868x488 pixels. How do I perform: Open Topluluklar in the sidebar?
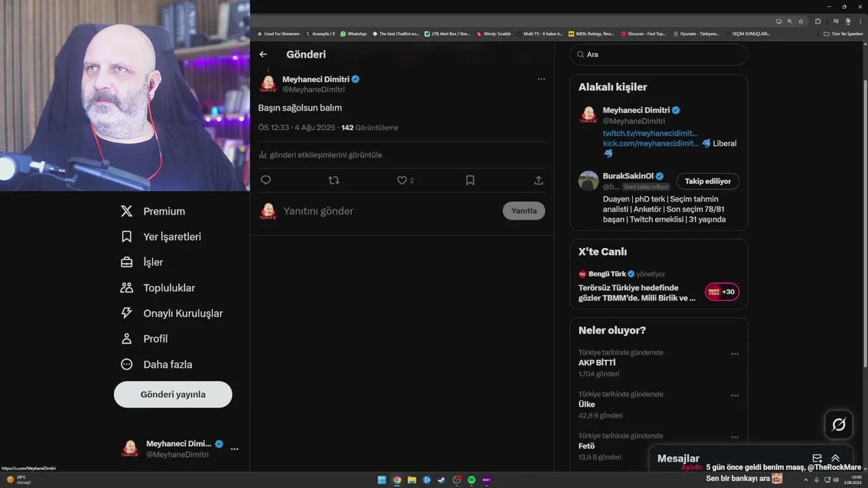pos(157,288)
